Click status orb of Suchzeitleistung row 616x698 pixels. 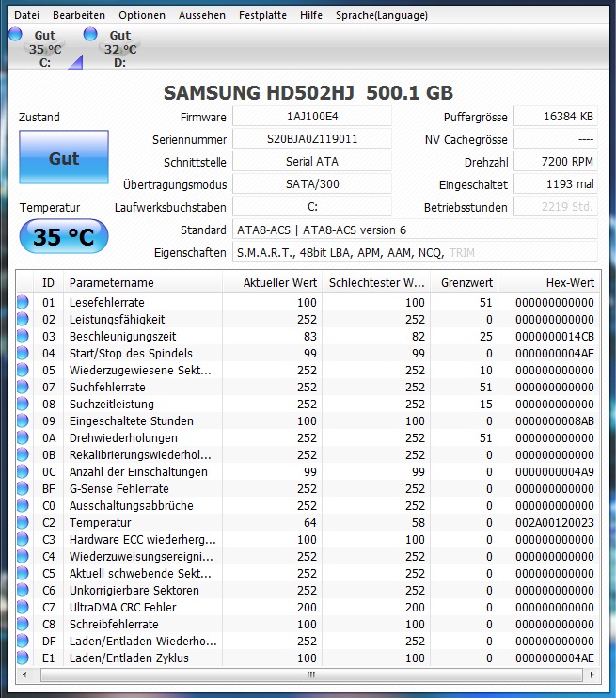pos(23,404)
